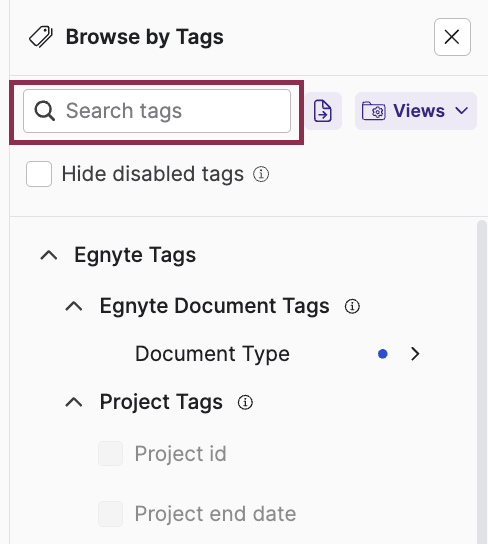The width and height of the screenshot is (488, 544).
Task: Check the Project id checkbox
Action: pos(110,453)
